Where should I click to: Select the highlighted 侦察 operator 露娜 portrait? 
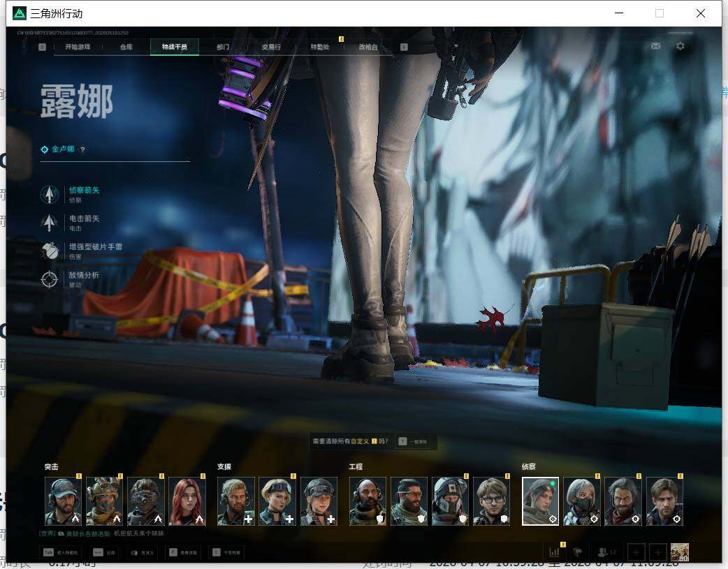[541, 501]
